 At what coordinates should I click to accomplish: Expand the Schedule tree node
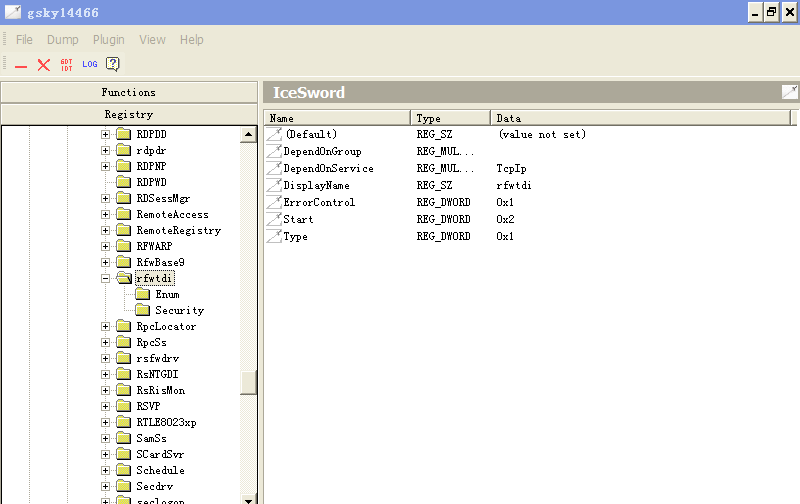click(105, 470)
